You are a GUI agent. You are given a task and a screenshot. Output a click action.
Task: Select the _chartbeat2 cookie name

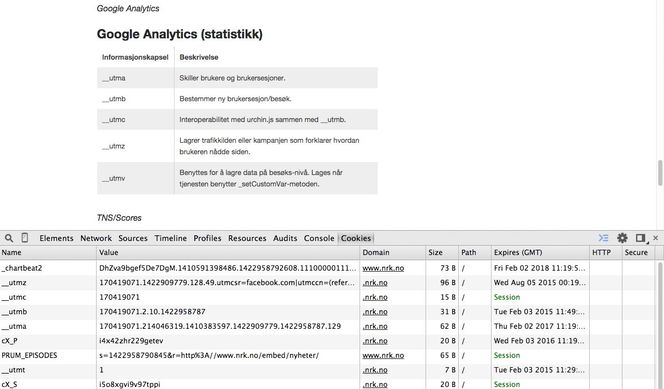[22, 268]
